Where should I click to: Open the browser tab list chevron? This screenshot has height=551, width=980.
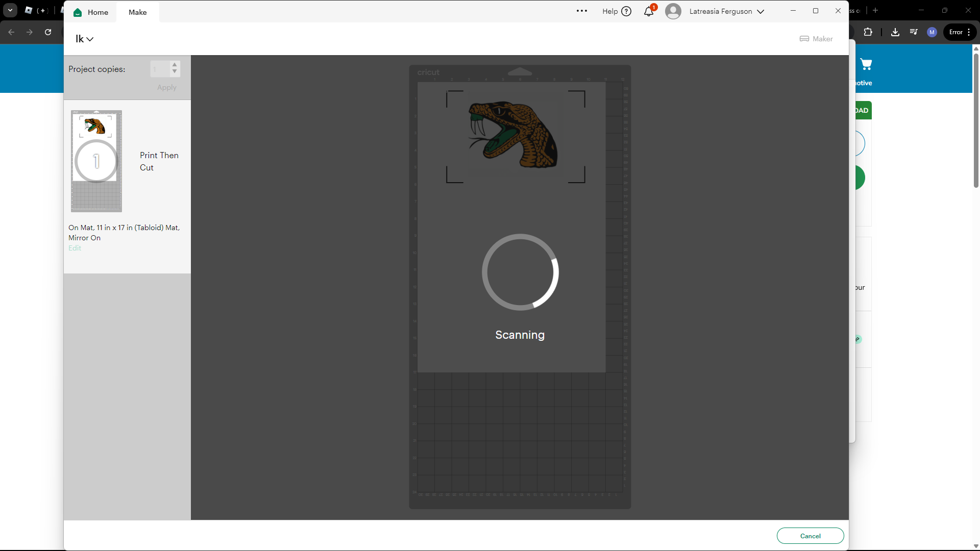click(x=10, y=10)
